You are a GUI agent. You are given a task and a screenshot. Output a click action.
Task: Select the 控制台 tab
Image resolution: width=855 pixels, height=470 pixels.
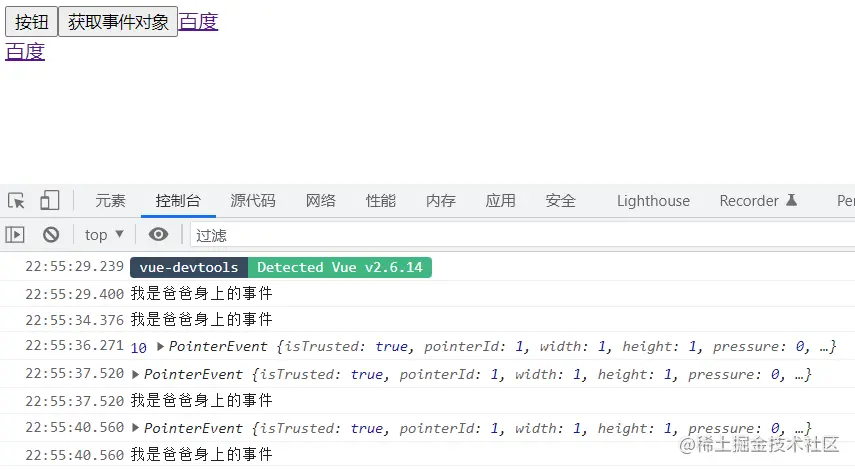(x=178, y=201)
